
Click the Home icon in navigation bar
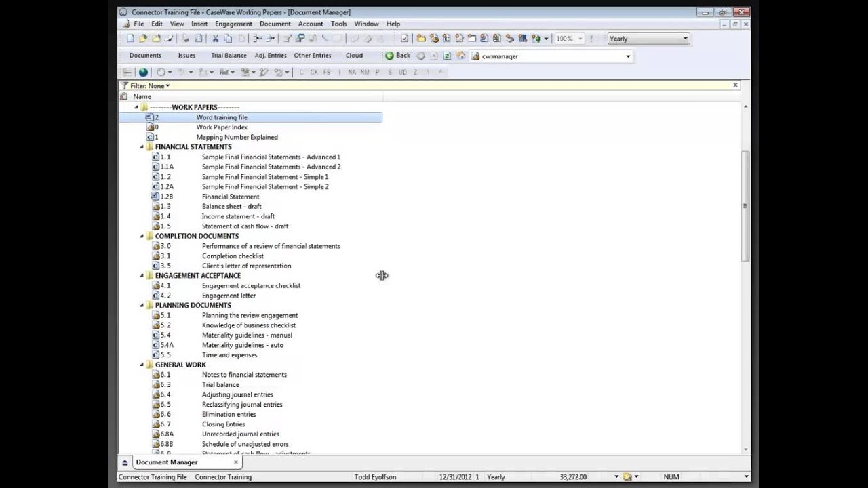tap(461, 56)
